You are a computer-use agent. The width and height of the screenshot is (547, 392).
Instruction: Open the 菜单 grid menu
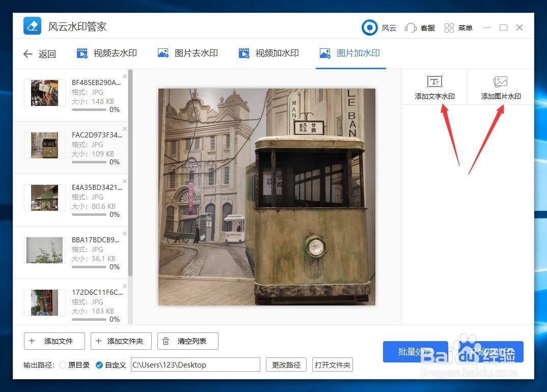pos(458,27)
